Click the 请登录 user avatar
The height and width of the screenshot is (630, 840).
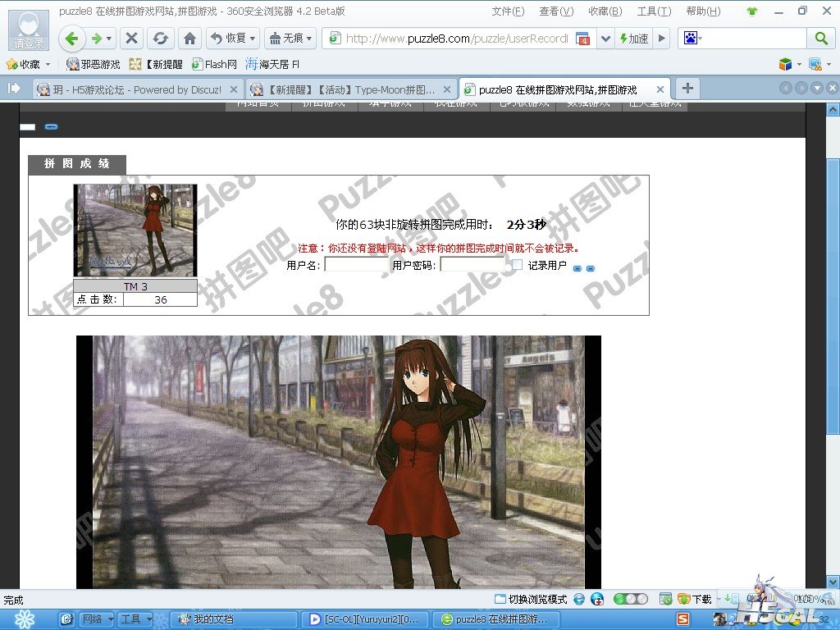point(29,30)
